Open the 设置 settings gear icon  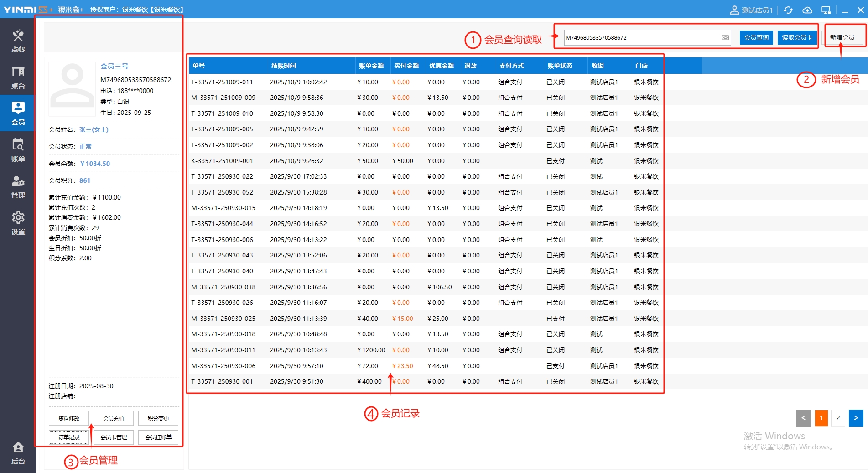(x=18, y=223)
